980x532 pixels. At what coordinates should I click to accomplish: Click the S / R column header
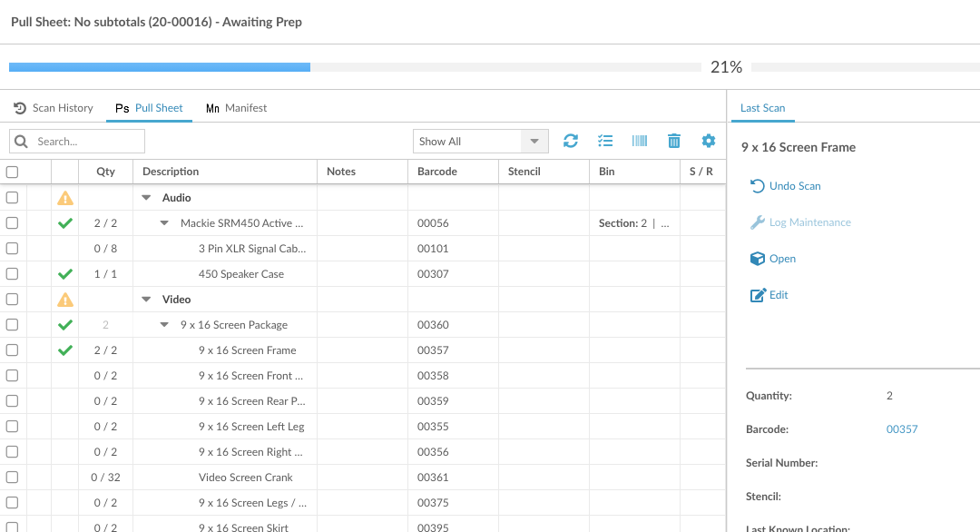point(702,172)
